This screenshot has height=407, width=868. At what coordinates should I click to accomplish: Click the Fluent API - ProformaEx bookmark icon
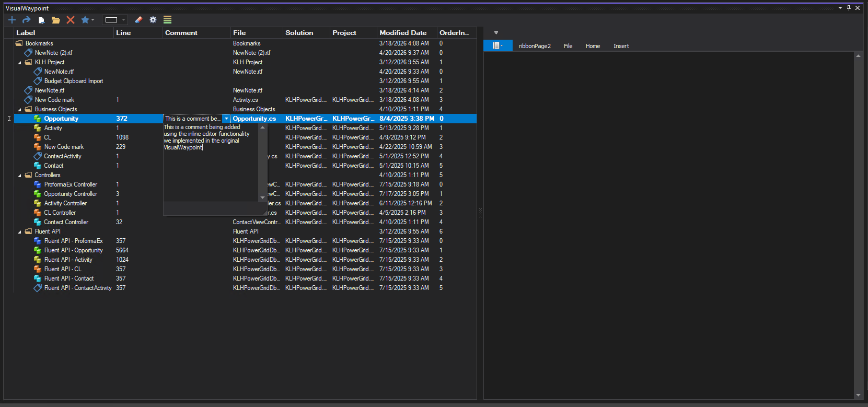pos(38,241)
